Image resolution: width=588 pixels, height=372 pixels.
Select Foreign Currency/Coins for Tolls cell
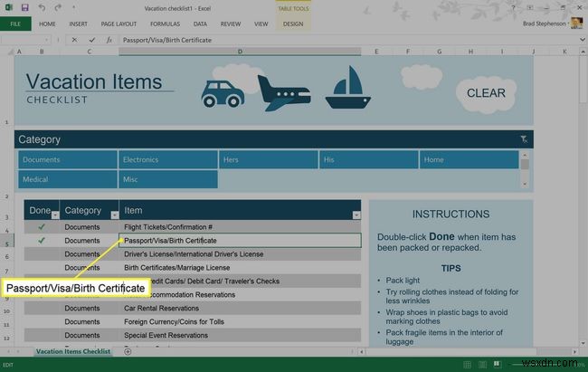pyautogui.click(x=240, y=321)
